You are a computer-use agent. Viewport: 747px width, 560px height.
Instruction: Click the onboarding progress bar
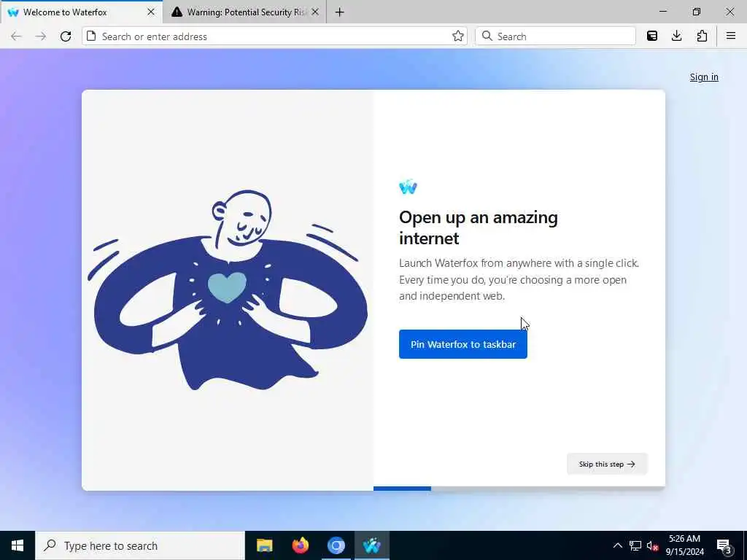click(519, 489)
